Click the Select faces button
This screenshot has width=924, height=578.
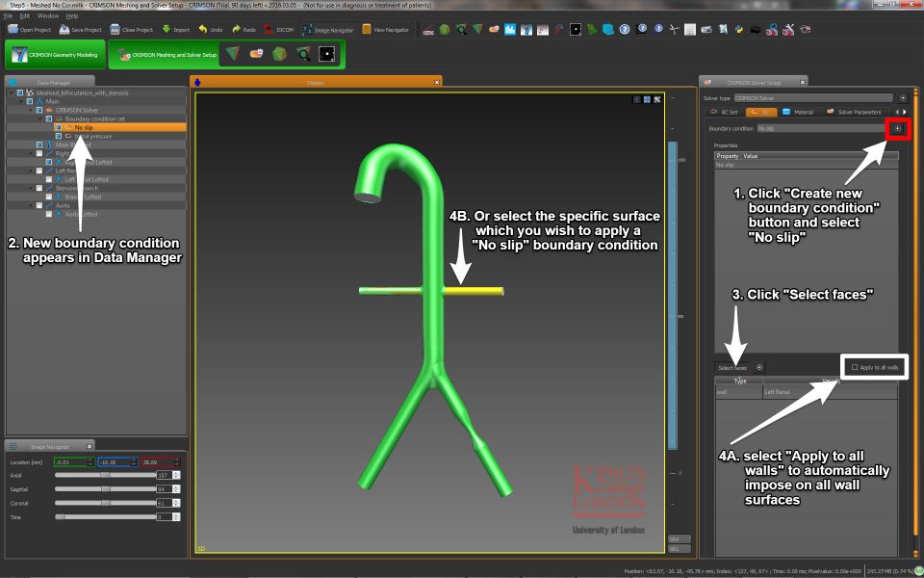click(x=733, y=367)
